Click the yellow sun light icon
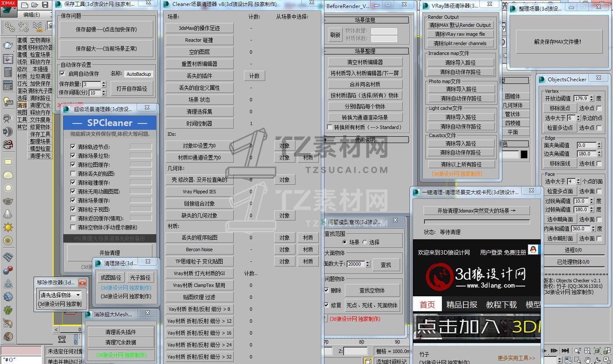The height and width of the screenshot is (364, 613). (x=8, y=227)
